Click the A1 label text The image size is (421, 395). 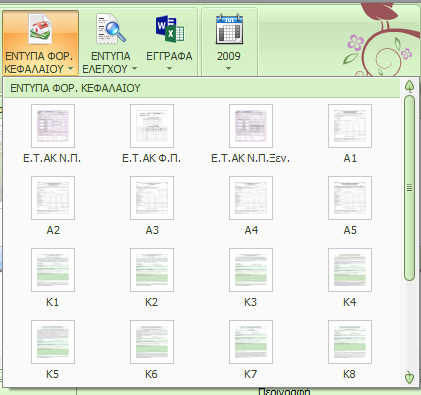pyautogui.click(x=350, y=158)
